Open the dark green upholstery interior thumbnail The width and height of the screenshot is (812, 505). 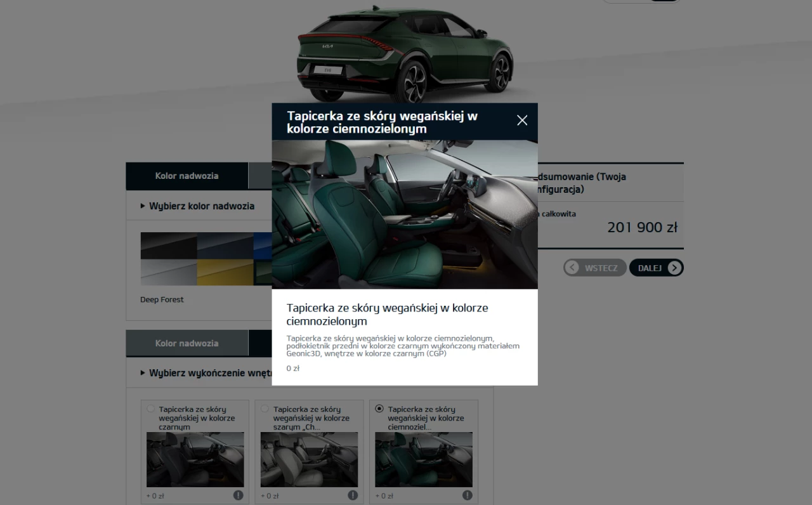(424, 460)
